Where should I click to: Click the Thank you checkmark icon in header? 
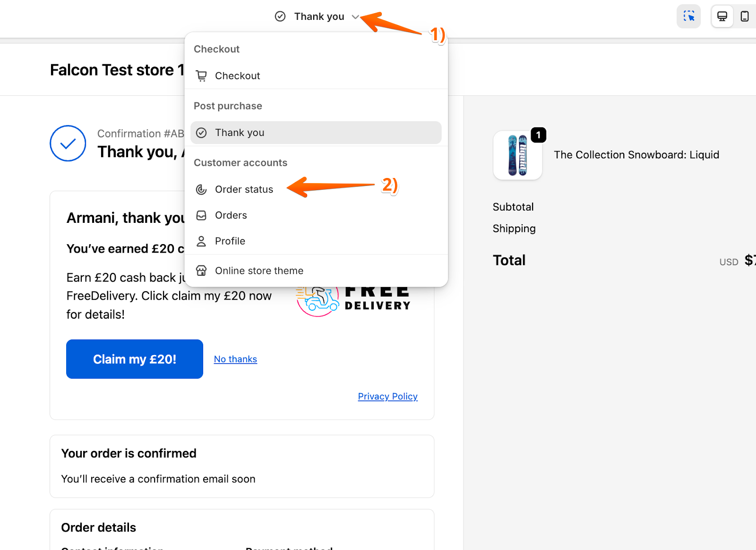[x=280, y=17]
